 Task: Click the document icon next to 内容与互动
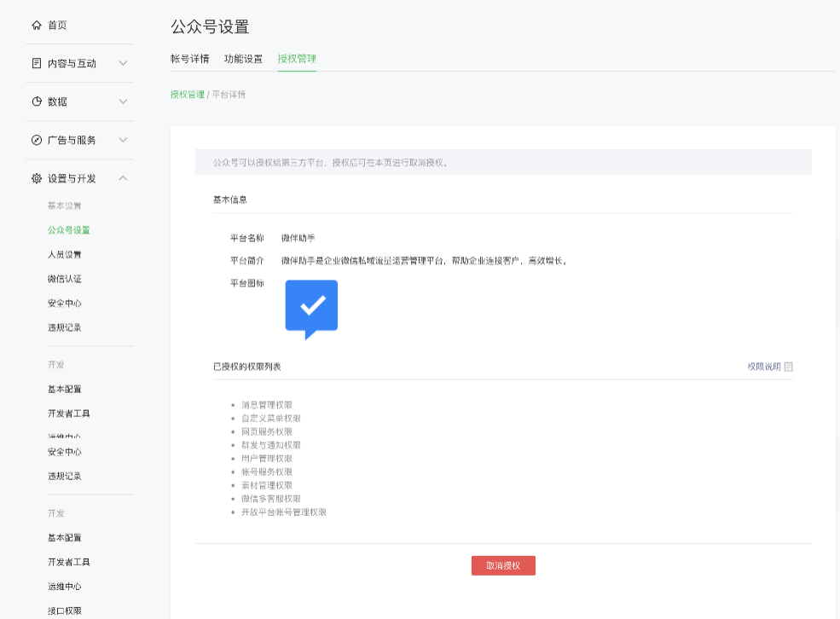[x=37, y=63]
